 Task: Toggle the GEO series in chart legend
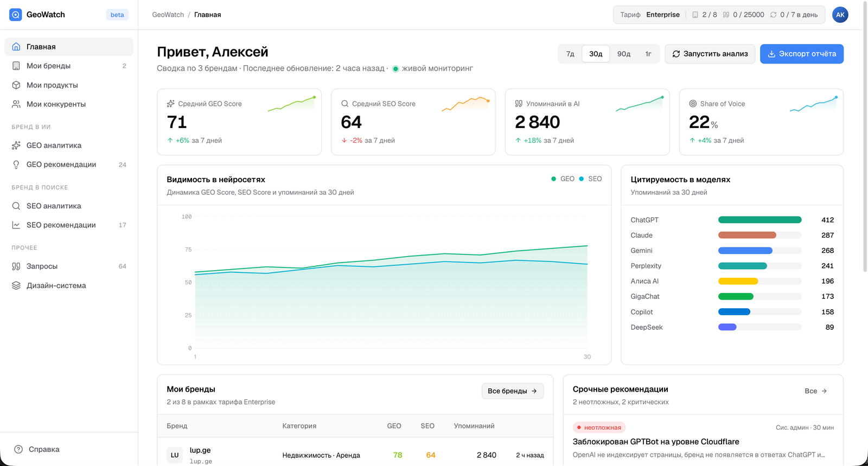pyautogui.click(x=563, y=179)
